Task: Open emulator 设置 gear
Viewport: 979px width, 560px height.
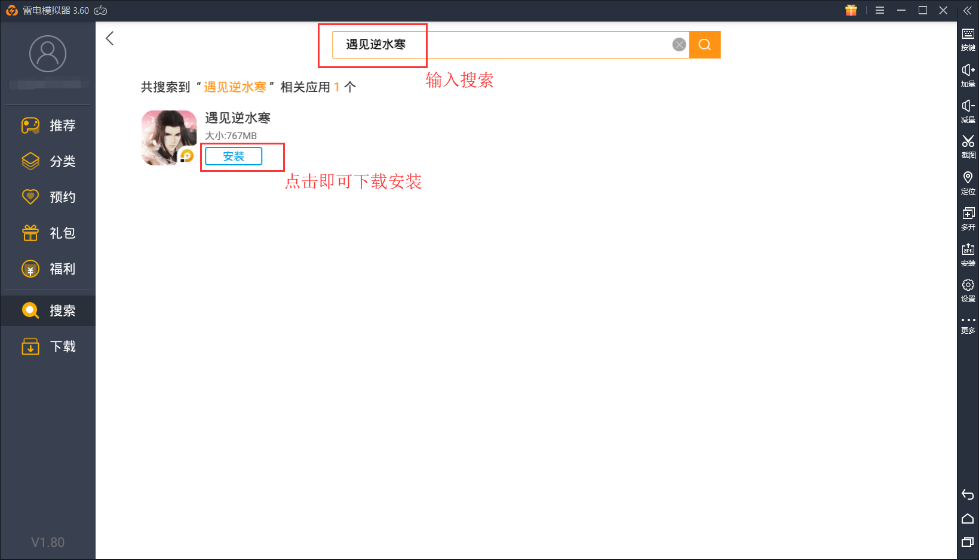Action: (968, 290)
